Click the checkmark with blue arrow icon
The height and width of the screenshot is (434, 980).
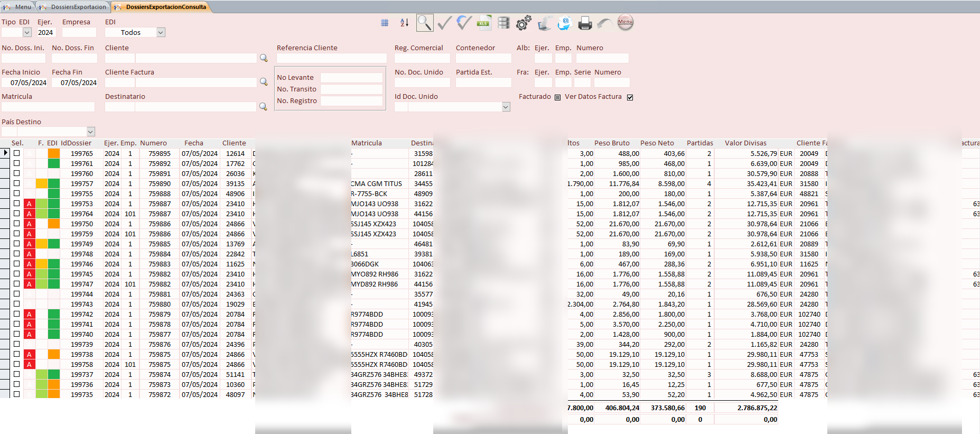click(464, 23)
